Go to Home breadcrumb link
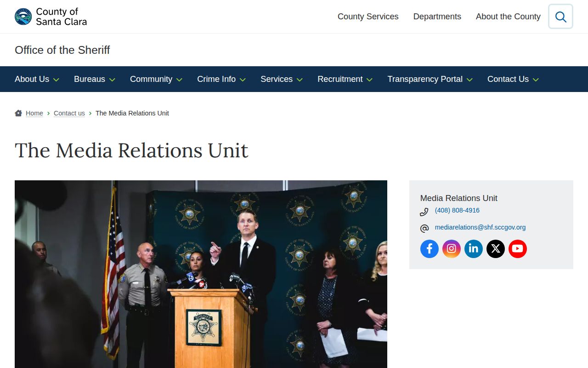 pyautogui.click(x=34, y=113)
